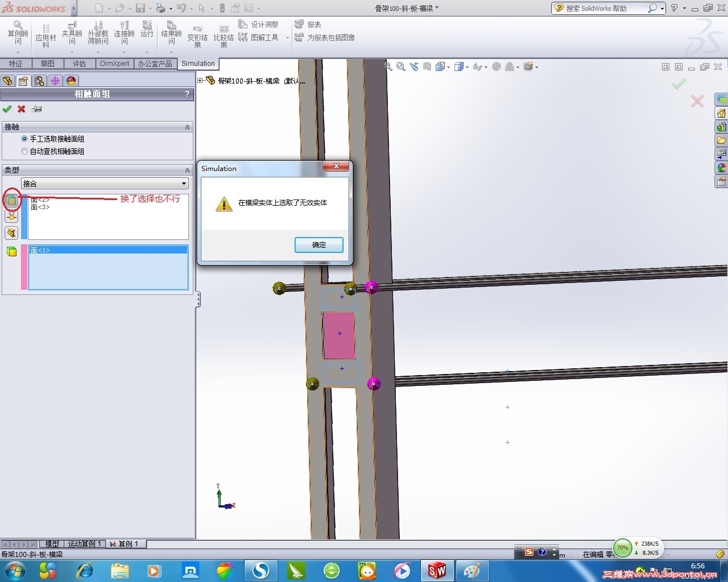Close the Simulation warning dialog
Viewport: 728px width, 582px height.
click(x=336, y=166)
